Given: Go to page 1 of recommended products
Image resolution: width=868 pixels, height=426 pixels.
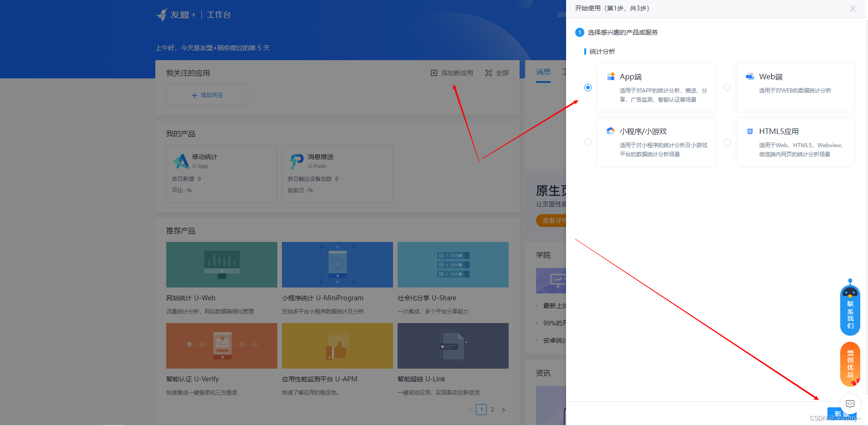Looking at the screenshot, I should 481,410.
